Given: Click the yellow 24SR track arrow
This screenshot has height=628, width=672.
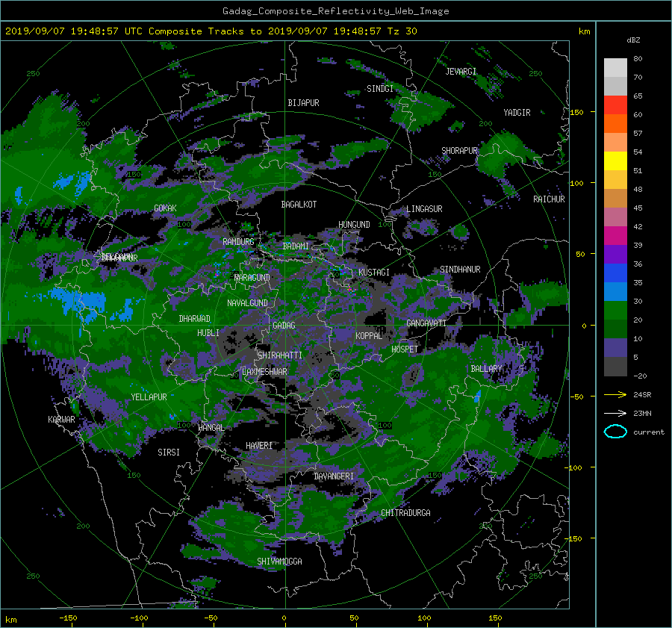Looking at the screenshot, I should point(615,395).
